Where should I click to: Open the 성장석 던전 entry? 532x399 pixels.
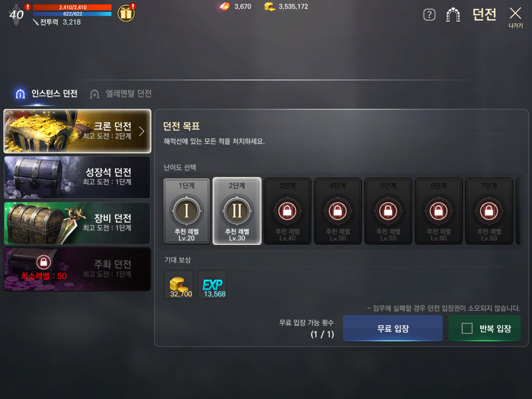[x=77, y=177]
